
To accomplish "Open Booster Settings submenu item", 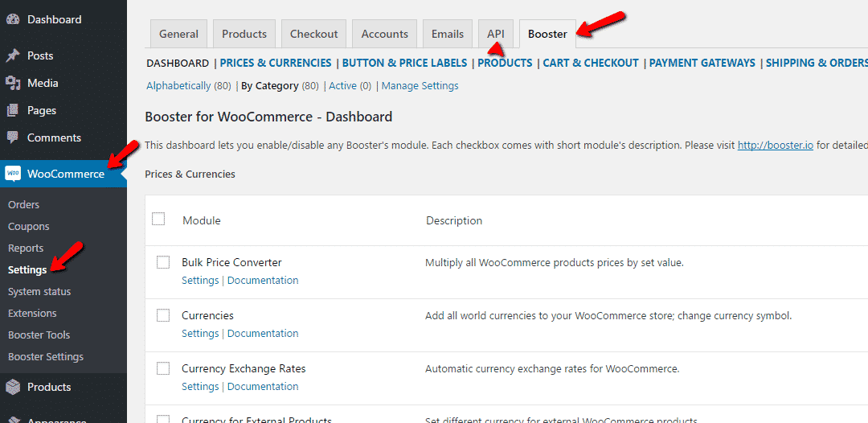I will (x=45, y=356).
